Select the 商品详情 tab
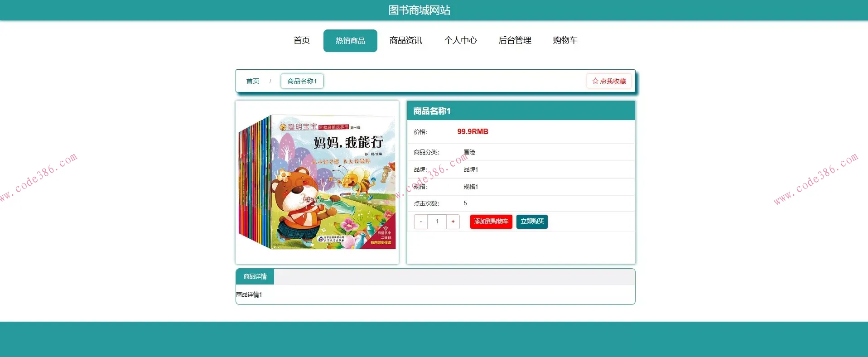 click(255, 276)
